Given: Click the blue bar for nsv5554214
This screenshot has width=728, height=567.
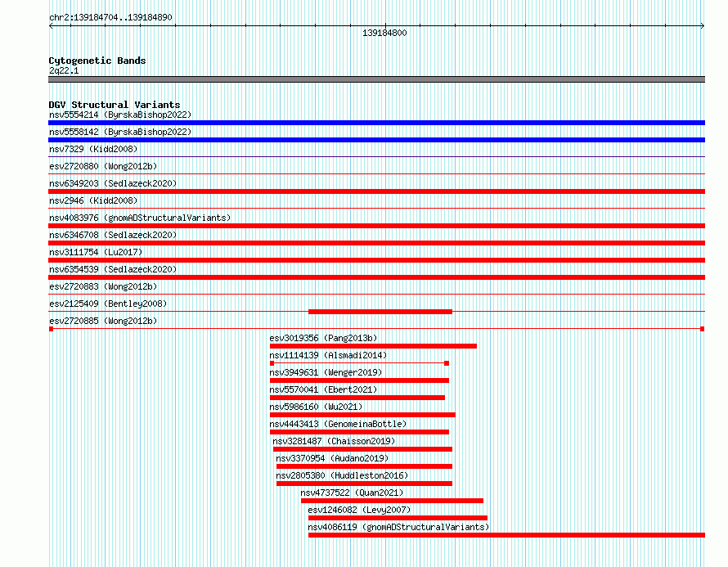Looking at the screenshot, I should [376, 123].
